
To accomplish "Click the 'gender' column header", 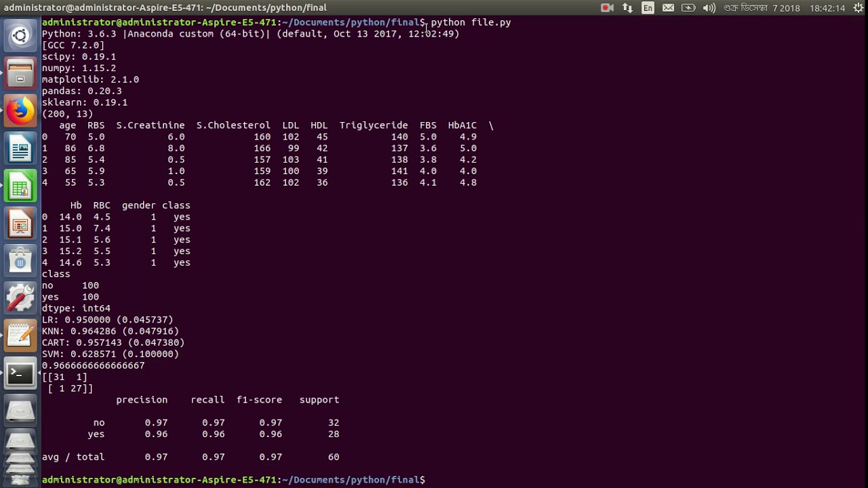I will click(x=139, y=205).
